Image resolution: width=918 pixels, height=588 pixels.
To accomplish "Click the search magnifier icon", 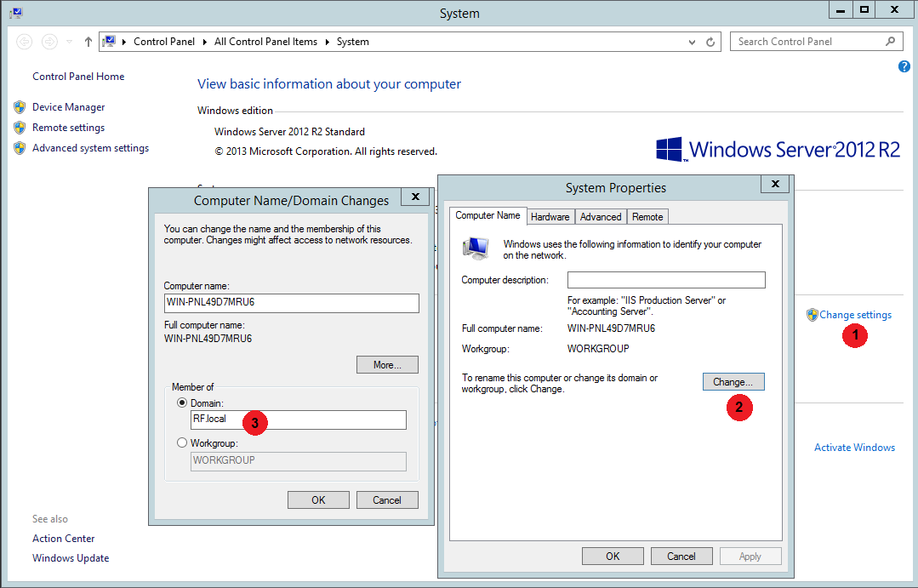I will 891,41.
